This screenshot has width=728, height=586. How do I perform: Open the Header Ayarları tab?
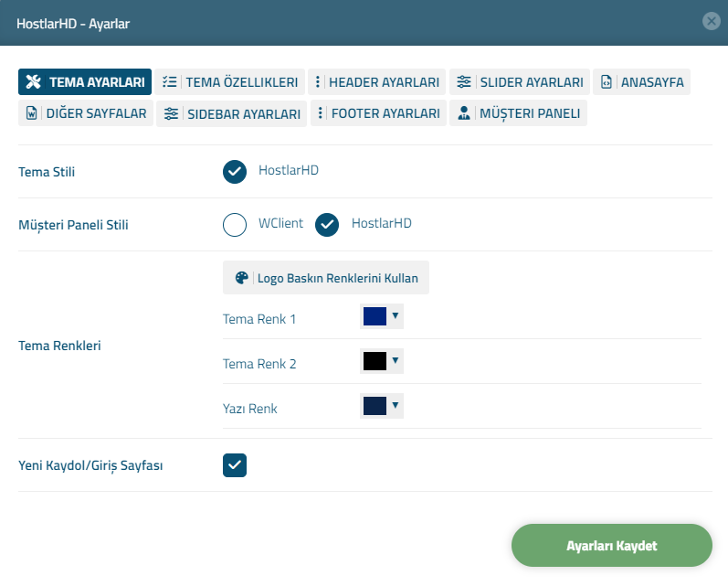click(x=376, y=81)
